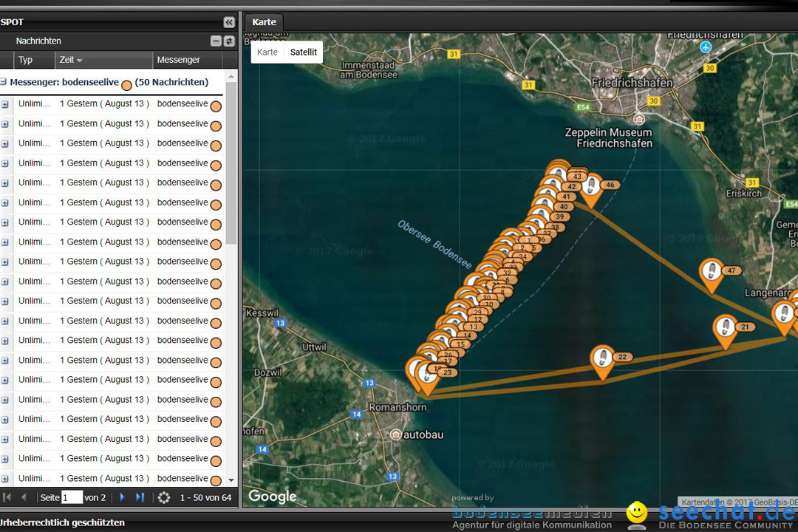Screen dimensions: 798x532
Task: Click the Eriskirch town label
Action: (x=743, y=194)
